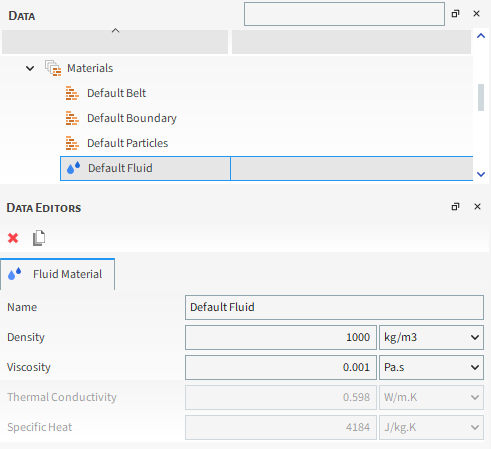This screenshot has height=449, width=491.
Task: Click the Materials folder icon
Action: coord(53,68)
